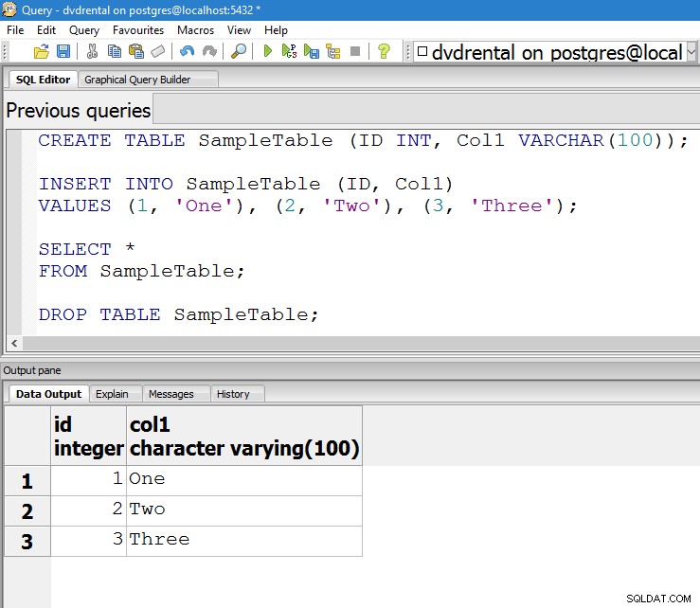The image size is (700, 608).
Task: Click the Open file toolbar icon
Action: coord(42,52)
